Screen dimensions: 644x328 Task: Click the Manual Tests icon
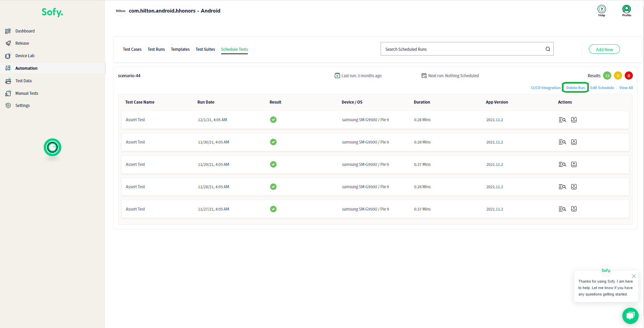8,93
